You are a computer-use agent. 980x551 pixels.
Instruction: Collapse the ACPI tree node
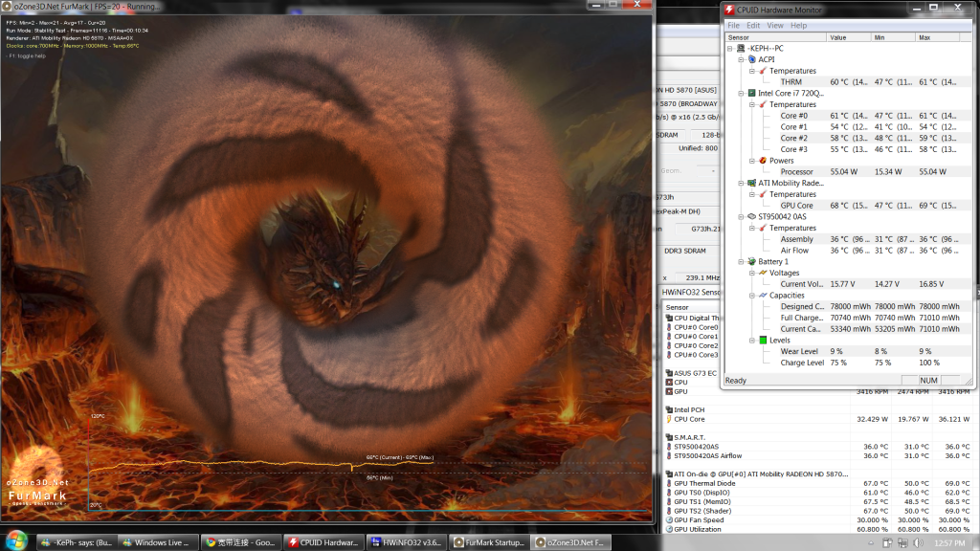pyautogui.click(x=742, y=59)
